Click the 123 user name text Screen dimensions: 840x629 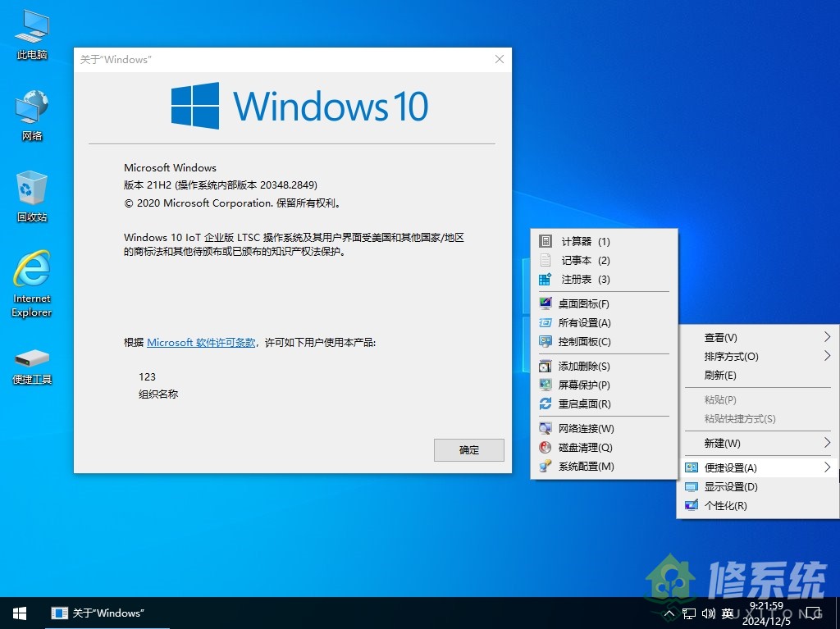pos(148,376)
